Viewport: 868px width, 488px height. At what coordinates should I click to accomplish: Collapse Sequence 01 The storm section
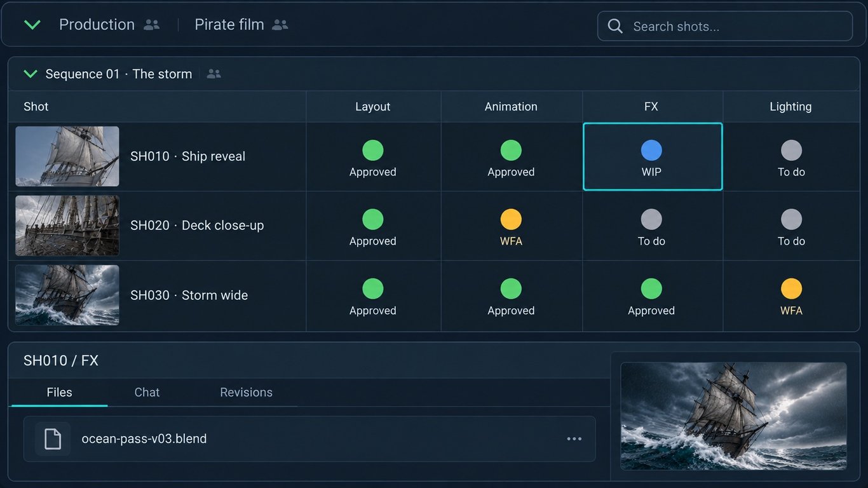31,74
